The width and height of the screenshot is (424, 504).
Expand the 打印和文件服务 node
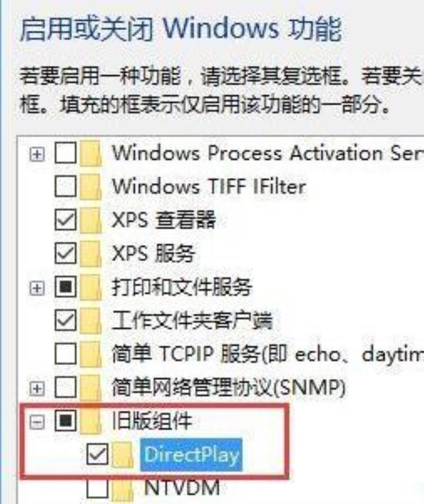tap(37, 288)
